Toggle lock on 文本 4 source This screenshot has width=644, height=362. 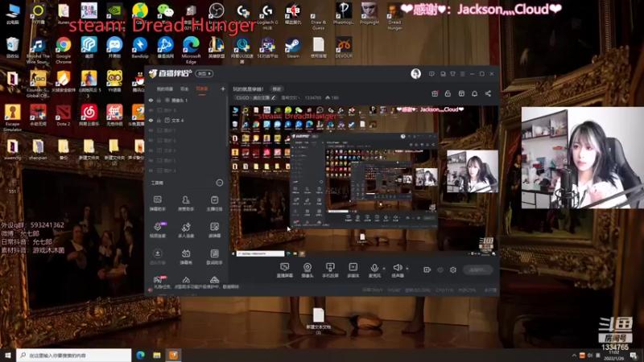point(159,120)
